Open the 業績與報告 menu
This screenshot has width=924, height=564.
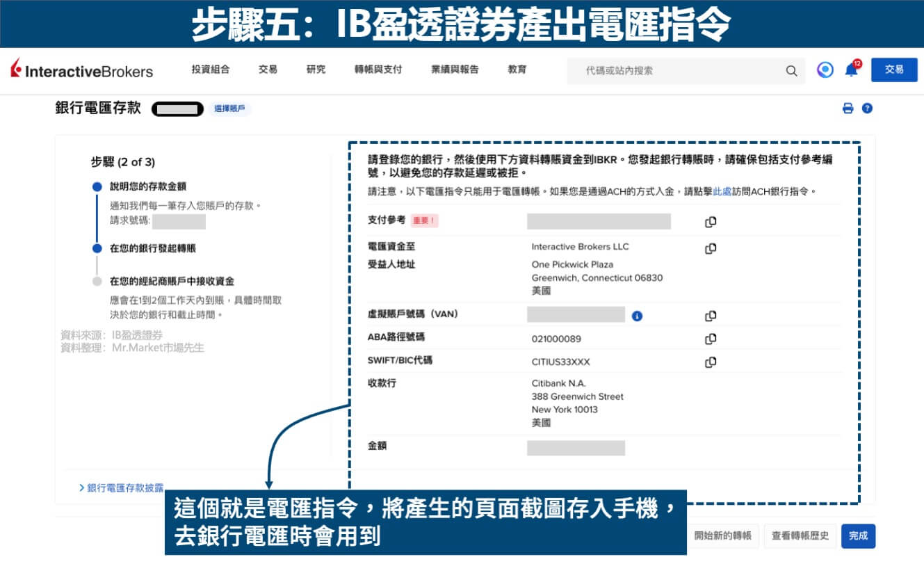(x=455, y=70)
